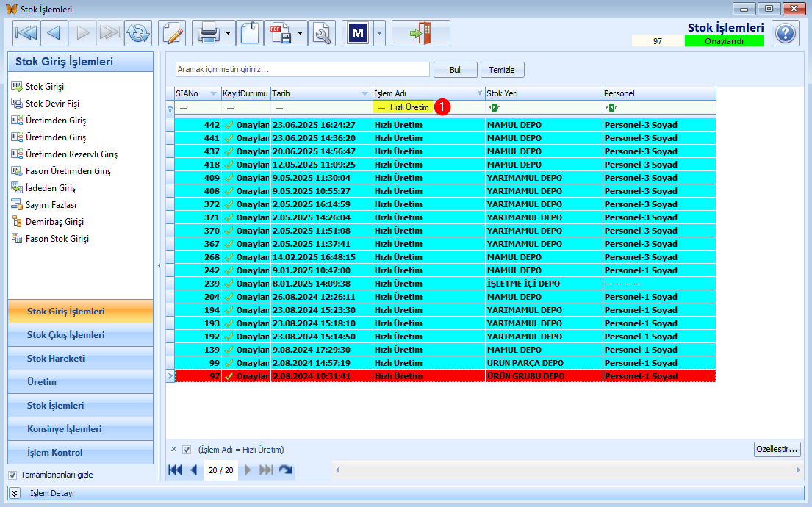Viewport: 812px width, 507px height.
Task: Click the exit door toolbar icon
Action: [420, 33]
